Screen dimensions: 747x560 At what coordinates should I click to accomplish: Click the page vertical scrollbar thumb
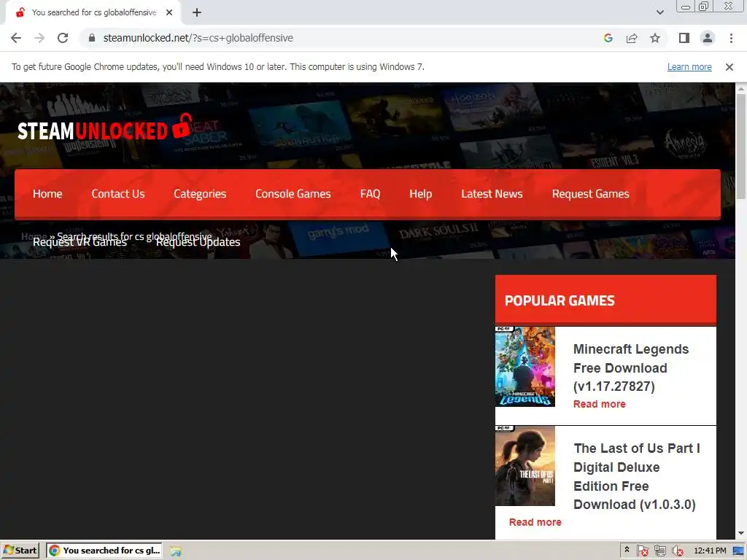pyautogui.click(x=741, y=146)
